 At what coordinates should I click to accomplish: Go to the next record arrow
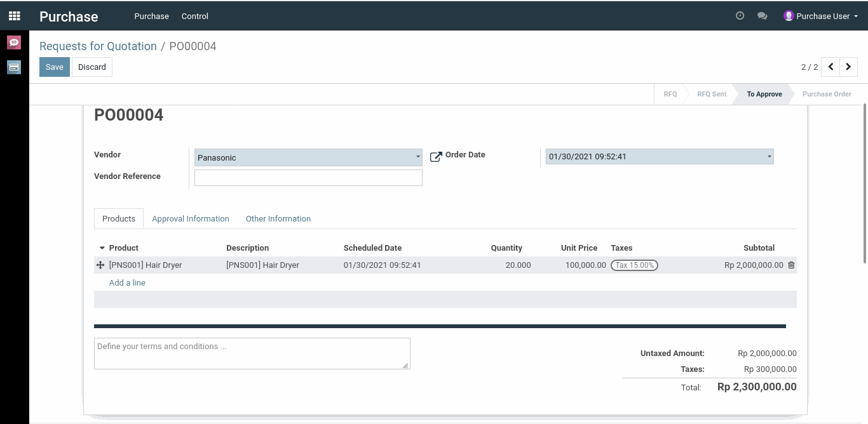pos(848,67)
